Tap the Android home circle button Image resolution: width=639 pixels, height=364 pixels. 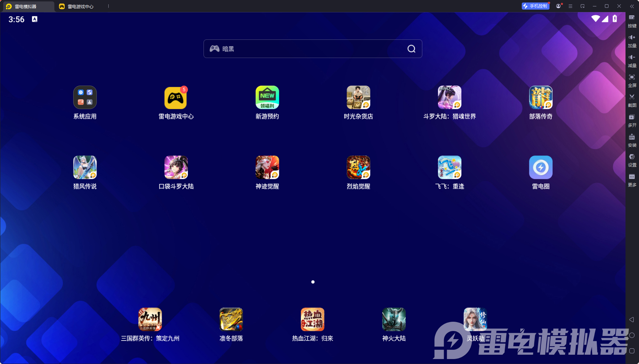632,335
